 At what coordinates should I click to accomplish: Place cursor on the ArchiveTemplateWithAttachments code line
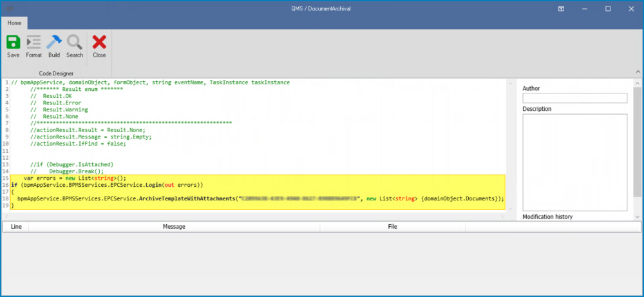tap(258, 198)
